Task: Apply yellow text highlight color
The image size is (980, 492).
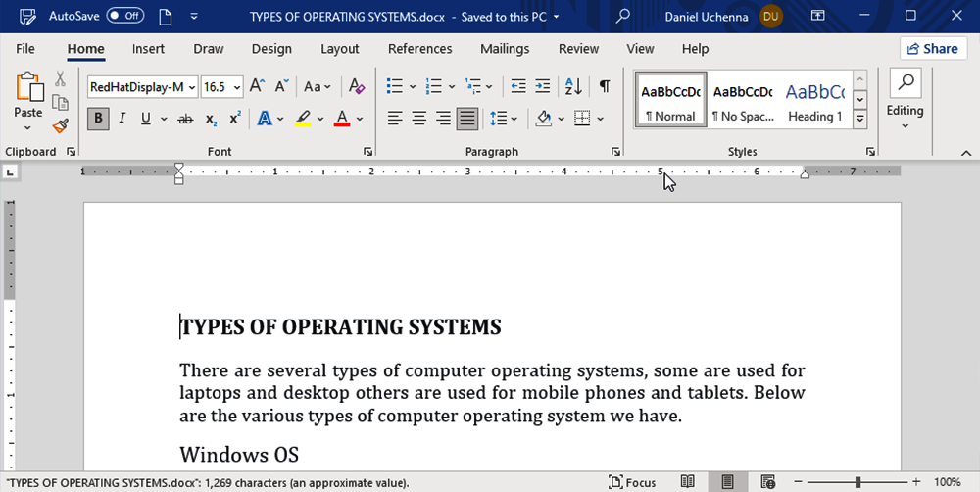Action: [x=303, y=119]
